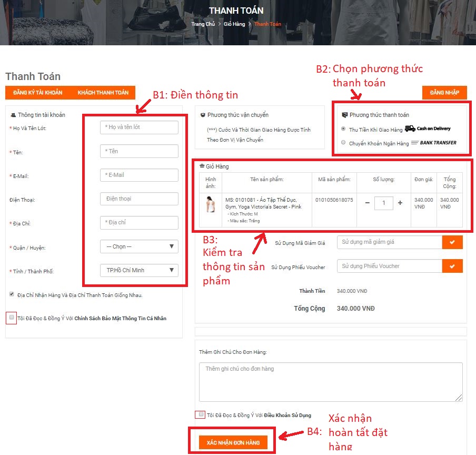Screen dimensions: 476x455
Task: Uncheck same shipping and billing address checkbox
Action: (12, 294)
